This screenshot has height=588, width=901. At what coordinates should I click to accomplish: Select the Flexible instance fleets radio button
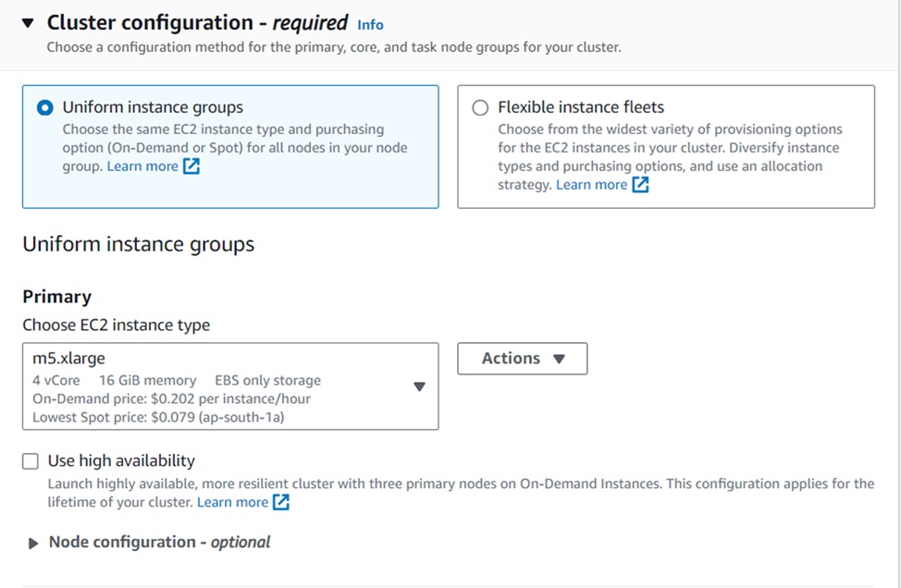tap(480, 107)
